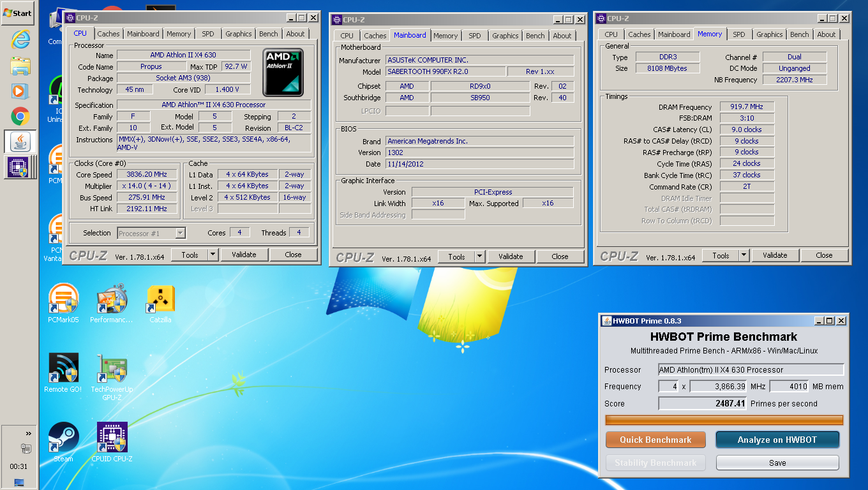Select the TechPowerUp GPU-Z desktop shortcut

[112, 376]
